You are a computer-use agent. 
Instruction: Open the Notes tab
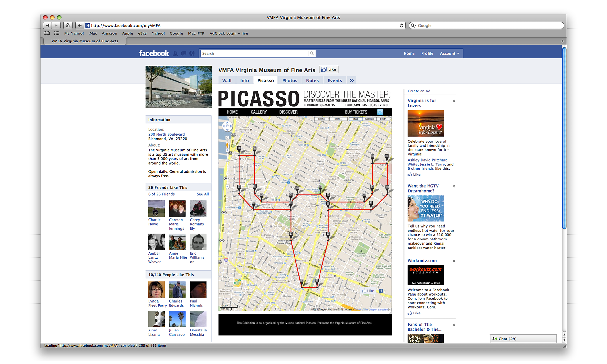[x=312, y=81]
